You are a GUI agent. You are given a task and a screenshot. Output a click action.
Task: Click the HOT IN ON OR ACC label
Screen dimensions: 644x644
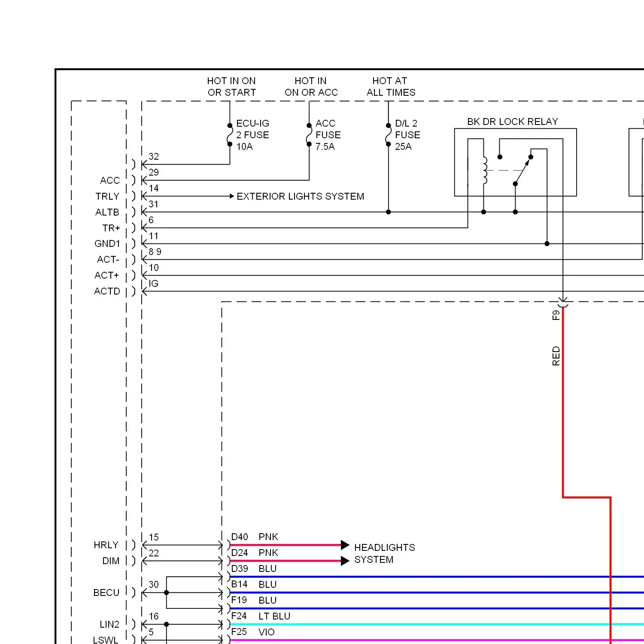(x=311, y=87)
